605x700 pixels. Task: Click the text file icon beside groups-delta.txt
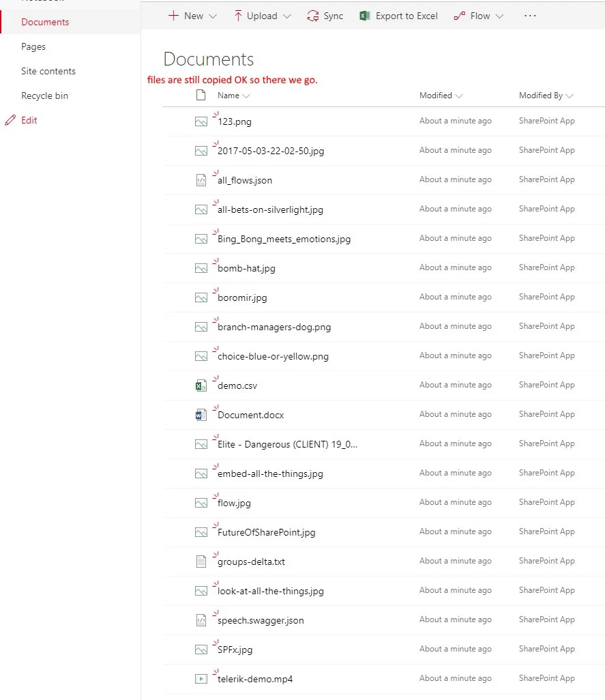point(201,562)
